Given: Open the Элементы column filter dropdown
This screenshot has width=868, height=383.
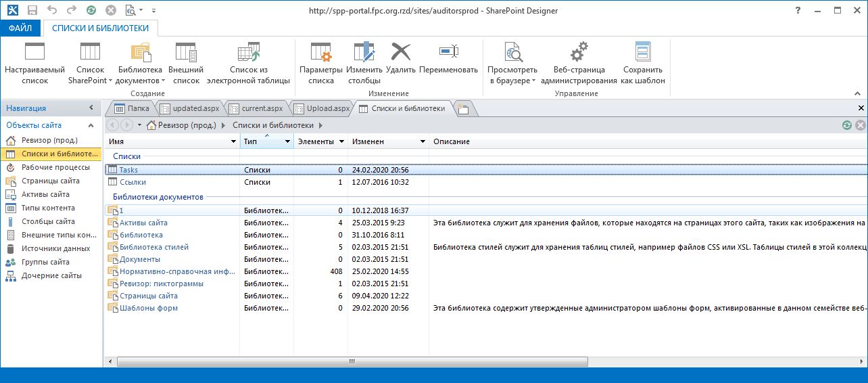Looking at the screenshot, I should pos(341,141).
